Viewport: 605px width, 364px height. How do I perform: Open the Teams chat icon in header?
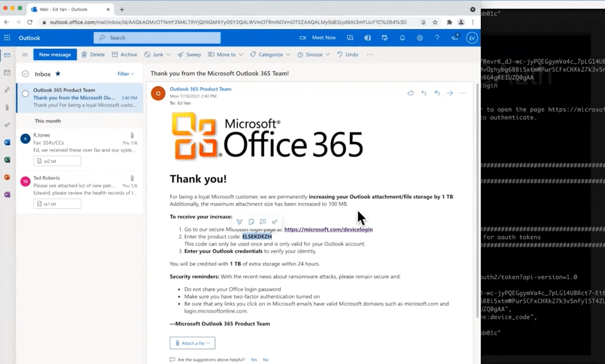[350, 38]
